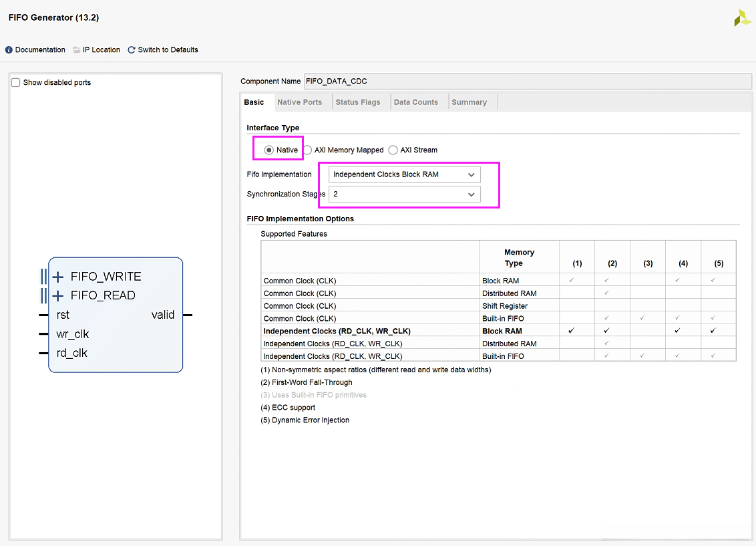Click the Component Name input field
This screenshot has width=756, height=546.
(x=526, y=82)
